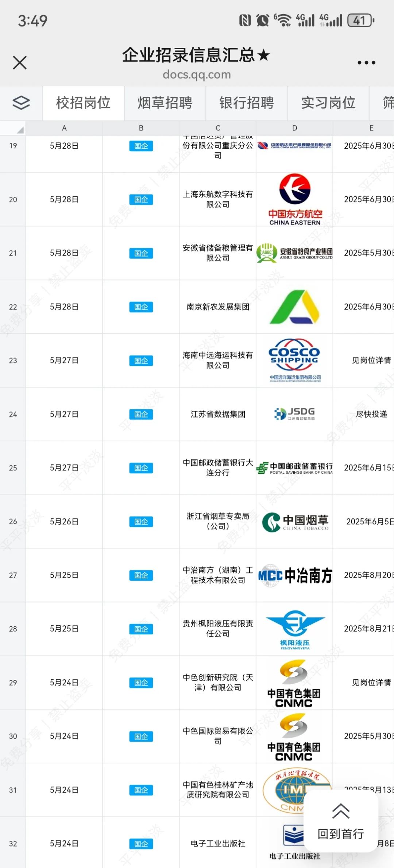
Task: Click the COSCO Shipping logo
Action: 295,360
